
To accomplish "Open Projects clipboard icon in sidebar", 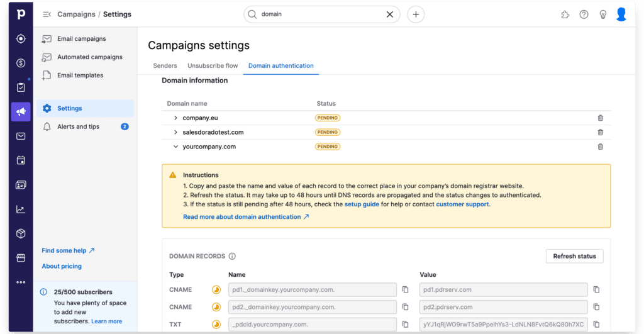I will point(21,87).
